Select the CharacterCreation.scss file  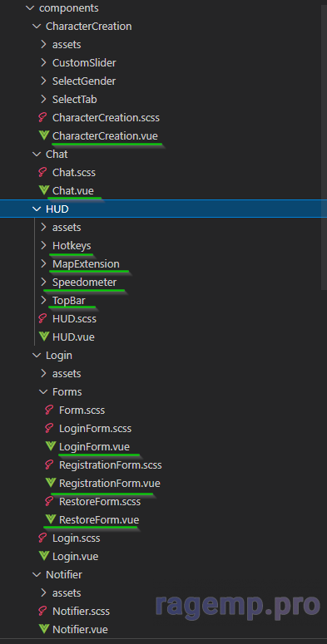106,117
